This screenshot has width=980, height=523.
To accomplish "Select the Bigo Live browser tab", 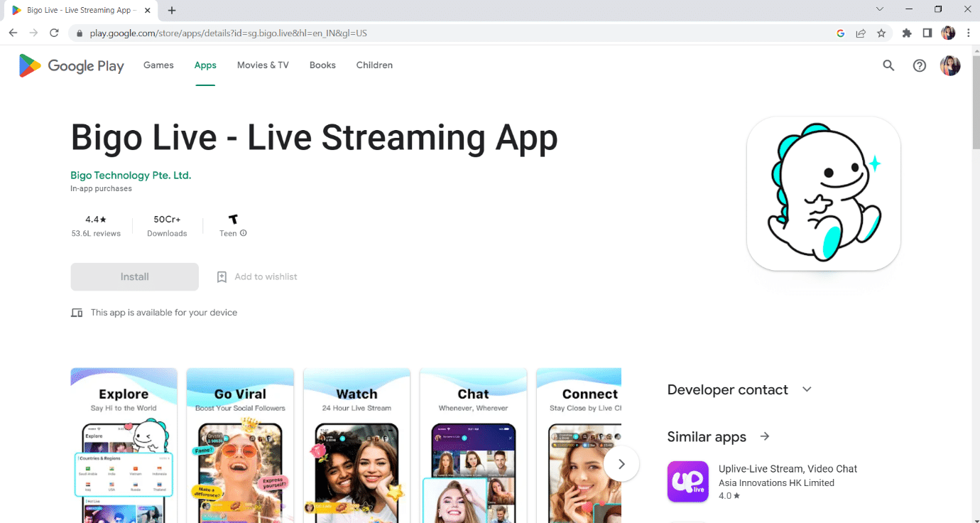I will pos(80,11).
